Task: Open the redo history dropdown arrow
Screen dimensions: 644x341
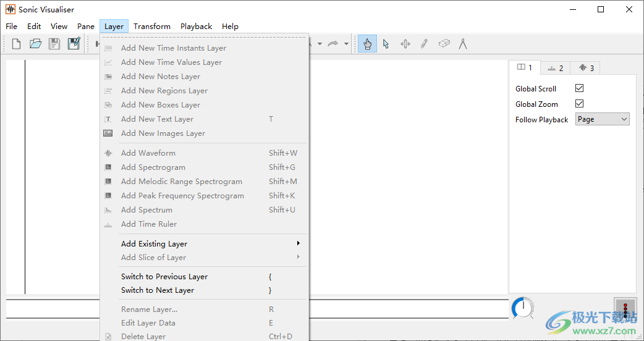Action: (x=346, y=44)
